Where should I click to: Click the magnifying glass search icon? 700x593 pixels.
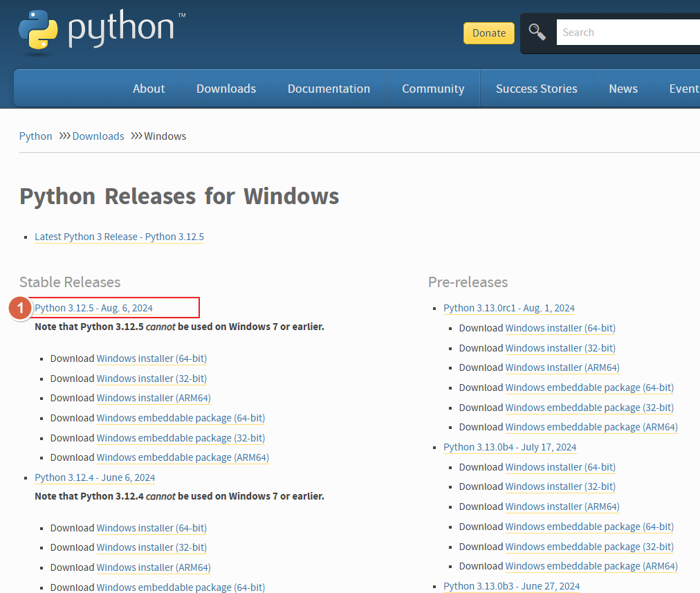[x=537, y=32]
